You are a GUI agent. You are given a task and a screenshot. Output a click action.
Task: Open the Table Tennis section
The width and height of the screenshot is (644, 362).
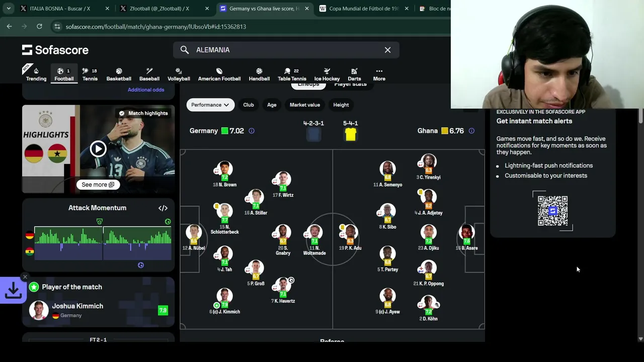[292, 74]
